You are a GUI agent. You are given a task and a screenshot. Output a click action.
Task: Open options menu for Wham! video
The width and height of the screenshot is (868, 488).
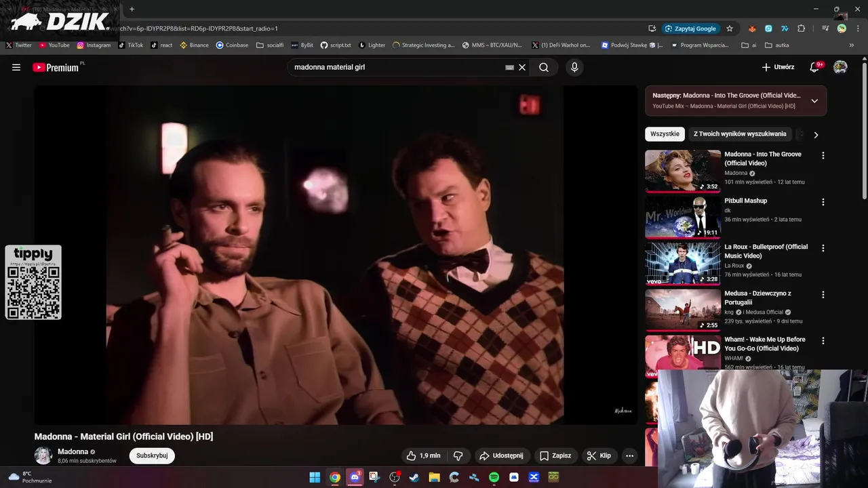823,341
